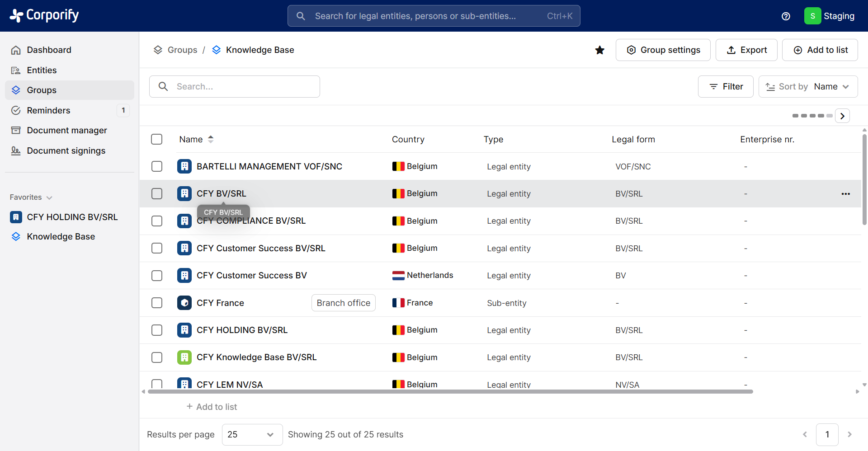The width and height of the screenshot is (868, 451).
Task: Open Reminders in the sidebar
Action: (48, 110)
